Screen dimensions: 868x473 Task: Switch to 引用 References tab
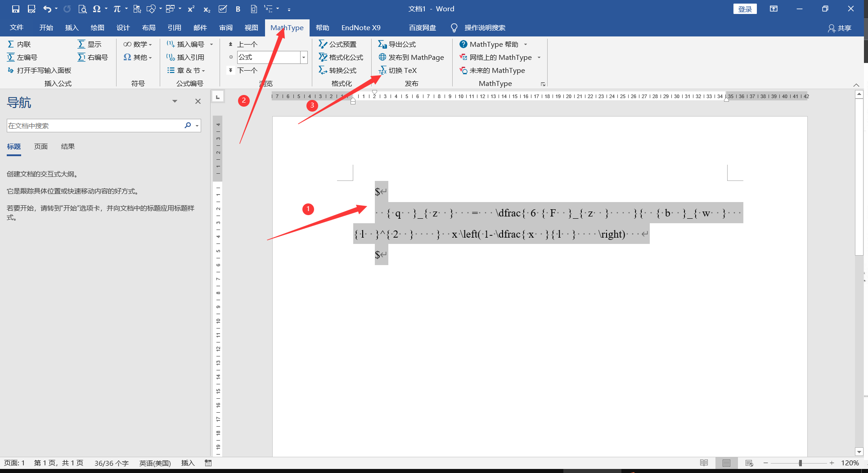coord(174,28)
